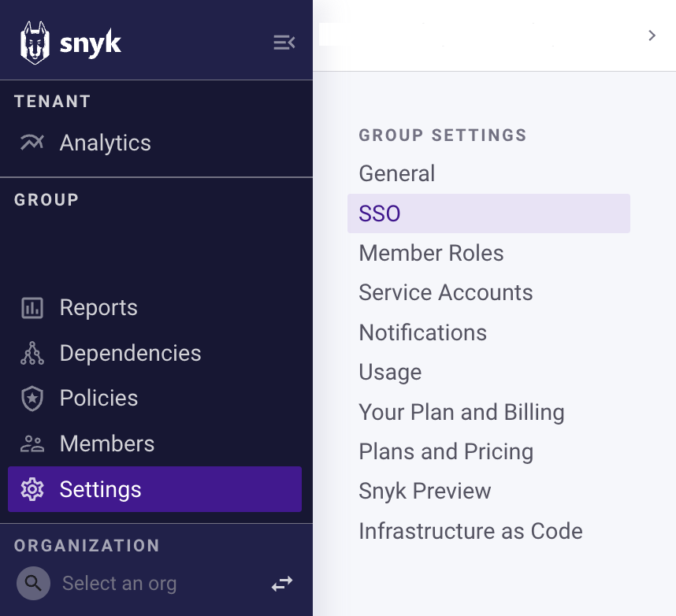Collapse the sidebar navigation menu
Viewport: 676px width, 616px height.
284,43
